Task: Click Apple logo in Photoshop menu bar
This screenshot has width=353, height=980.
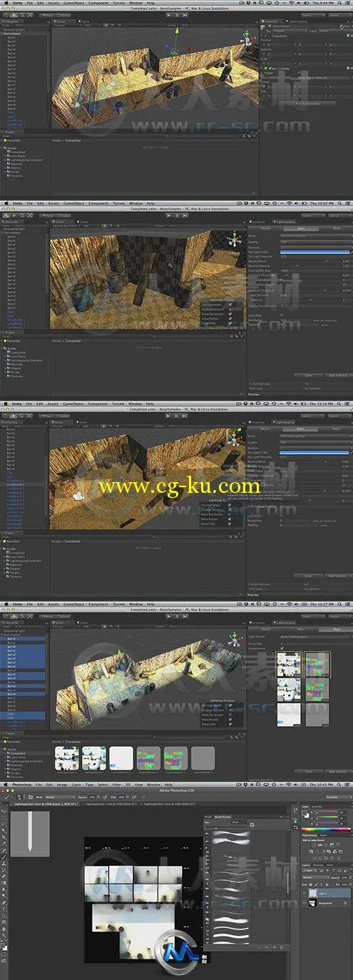Action: tap(6, 785)
